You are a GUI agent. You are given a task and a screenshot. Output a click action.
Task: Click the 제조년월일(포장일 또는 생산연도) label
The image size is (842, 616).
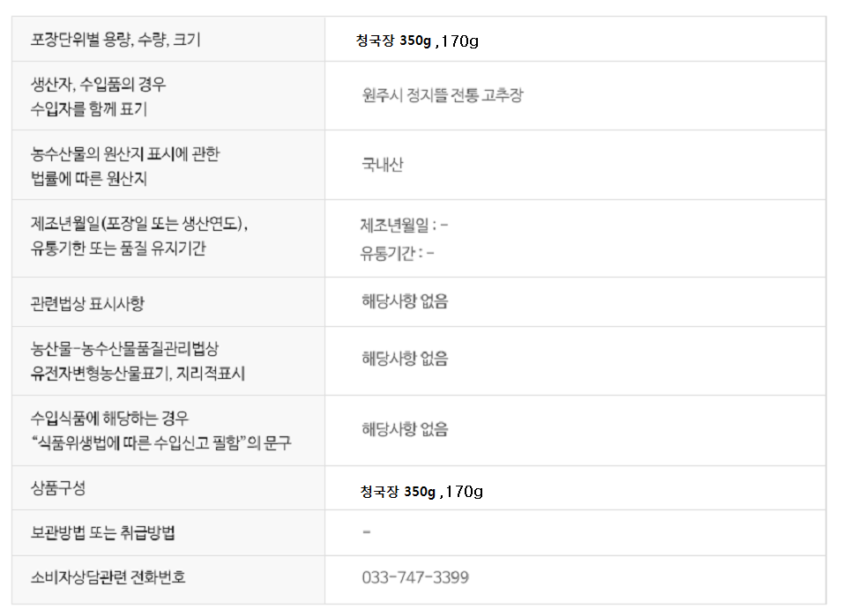click(138, 224)
